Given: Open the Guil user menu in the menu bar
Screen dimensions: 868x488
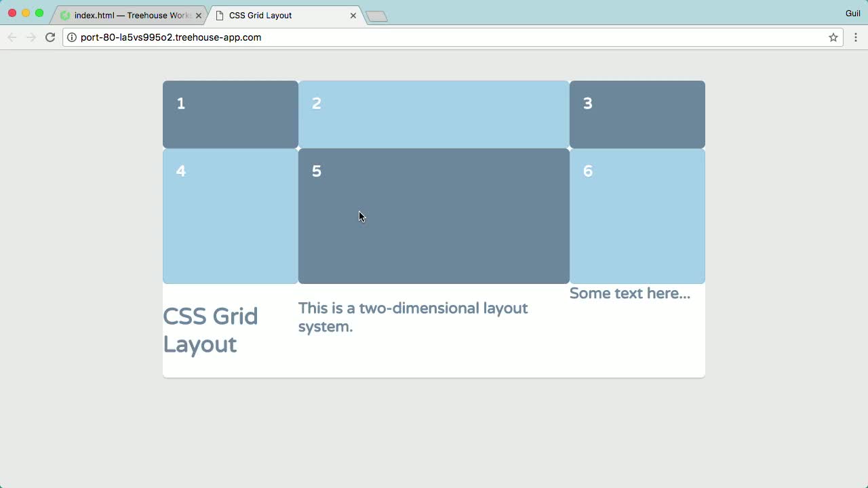Looking at the screenshot, I should click(853, 13).
